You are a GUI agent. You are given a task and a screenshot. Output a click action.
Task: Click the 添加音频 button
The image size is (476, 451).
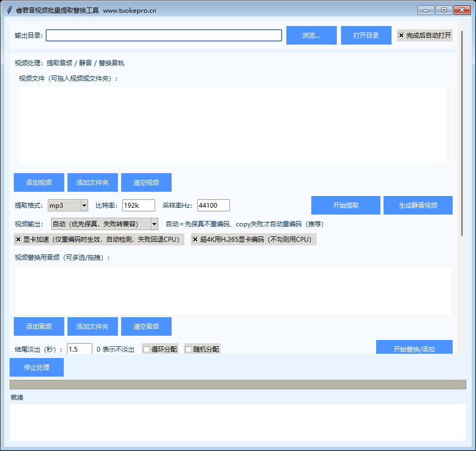[39, 326]
